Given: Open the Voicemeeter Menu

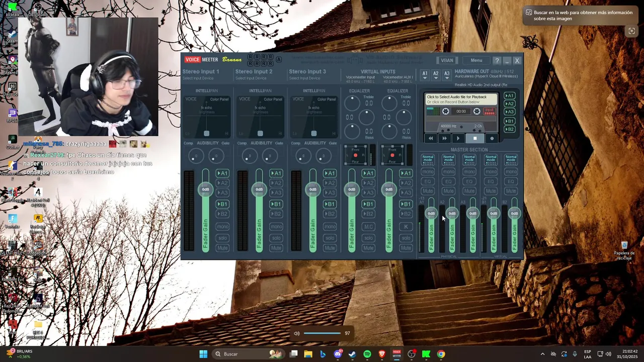Looking at the screenshot, I should (476, 60).
